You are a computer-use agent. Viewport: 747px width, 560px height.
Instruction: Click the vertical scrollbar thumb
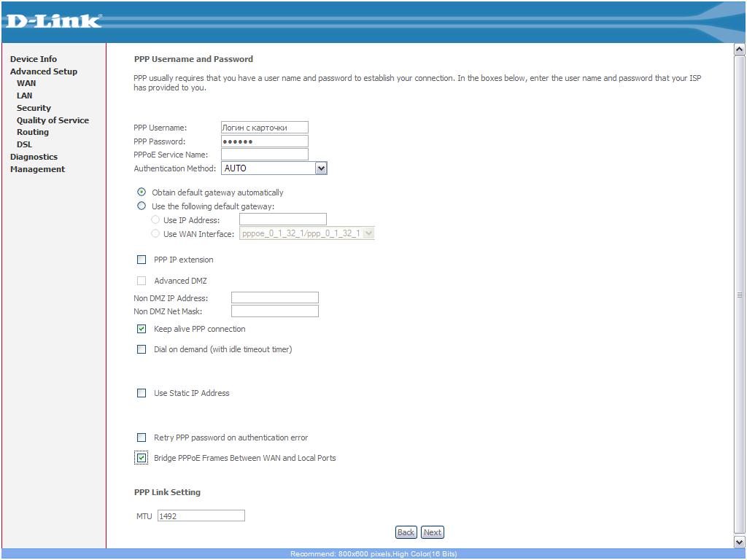click(740, 295)
